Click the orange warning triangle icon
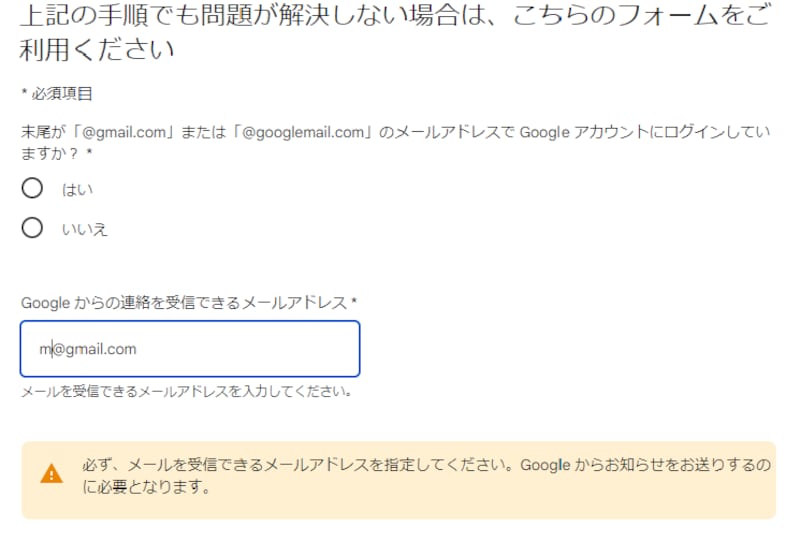This screenshot has height=542, width=800. (51, 474)
